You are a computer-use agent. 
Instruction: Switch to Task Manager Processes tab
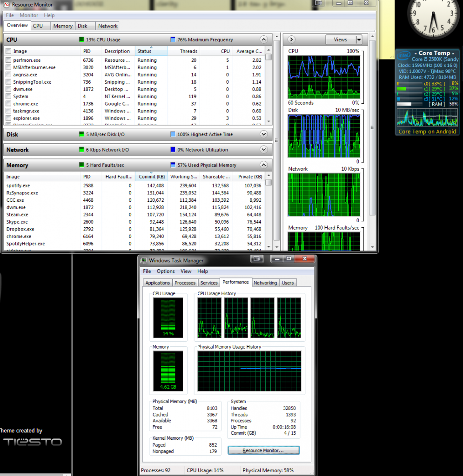click(x=185, y=283)
